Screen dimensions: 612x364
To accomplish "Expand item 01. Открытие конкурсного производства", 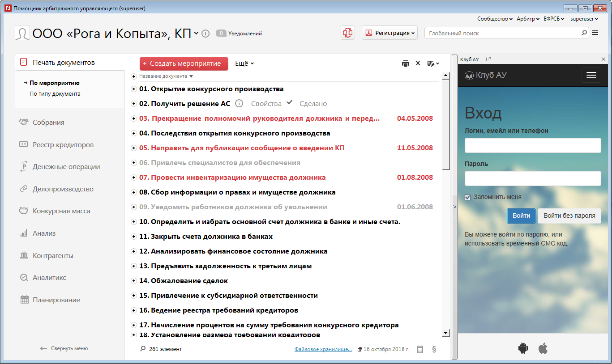I will click(133, 89).
